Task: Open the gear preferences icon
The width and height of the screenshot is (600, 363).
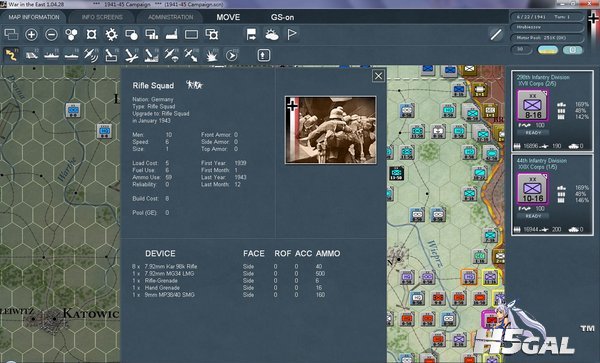Action: pyautogui.click(x=111, y=35)
